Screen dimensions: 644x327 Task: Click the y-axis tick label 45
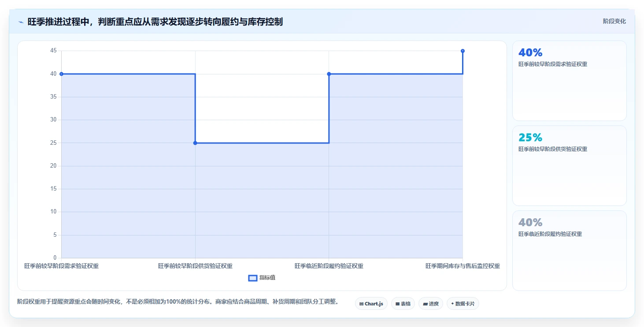click(x=53, y=51)
